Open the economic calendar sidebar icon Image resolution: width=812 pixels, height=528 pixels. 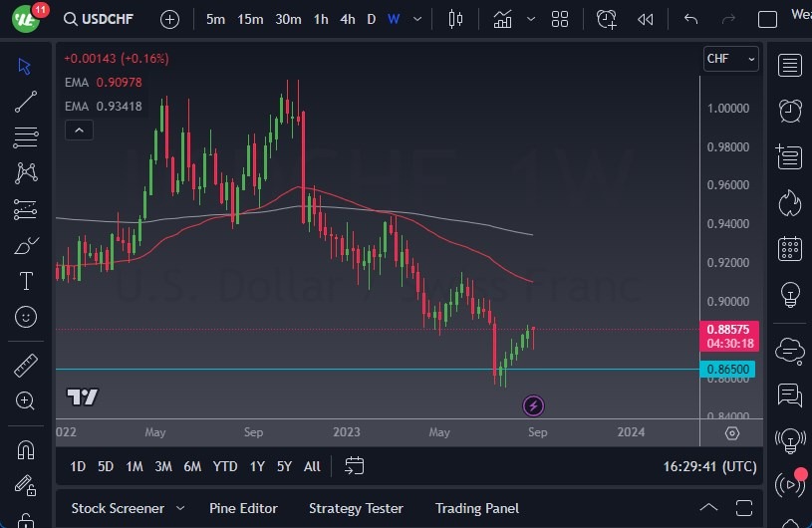pos(790,249)
